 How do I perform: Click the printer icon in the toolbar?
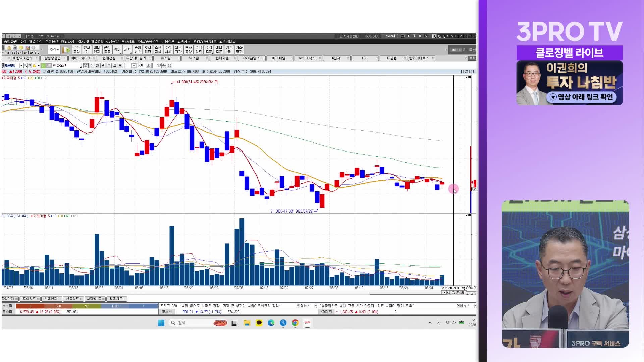(x=15, y=48)
